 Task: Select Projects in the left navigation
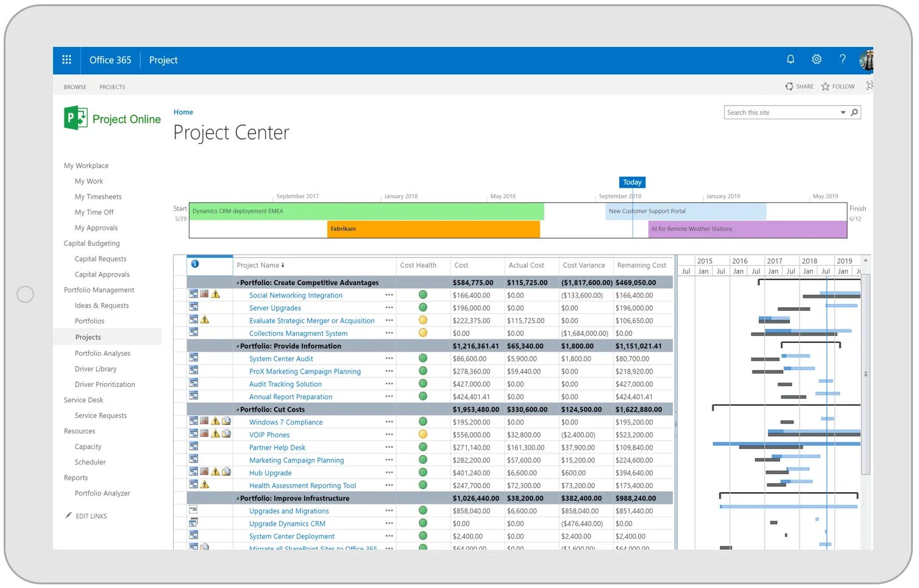coord(88,337)
